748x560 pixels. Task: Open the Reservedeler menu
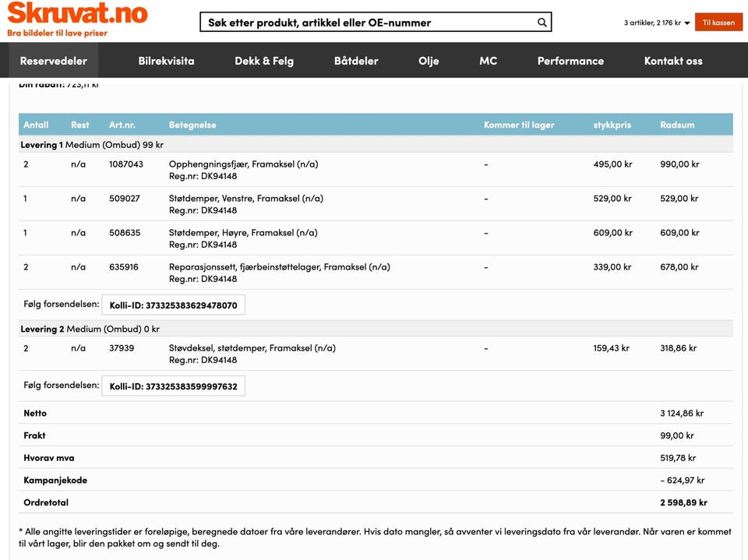click(x=54, y=61)
